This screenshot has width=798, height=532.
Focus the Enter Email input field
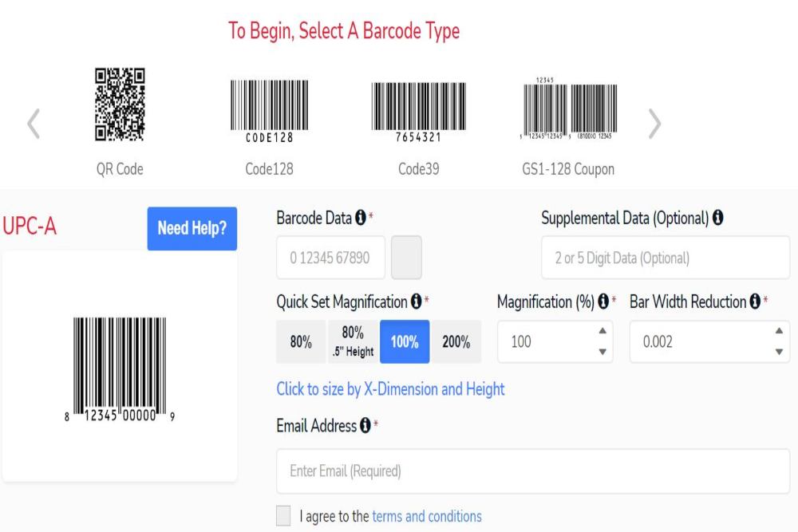[533, 471]
